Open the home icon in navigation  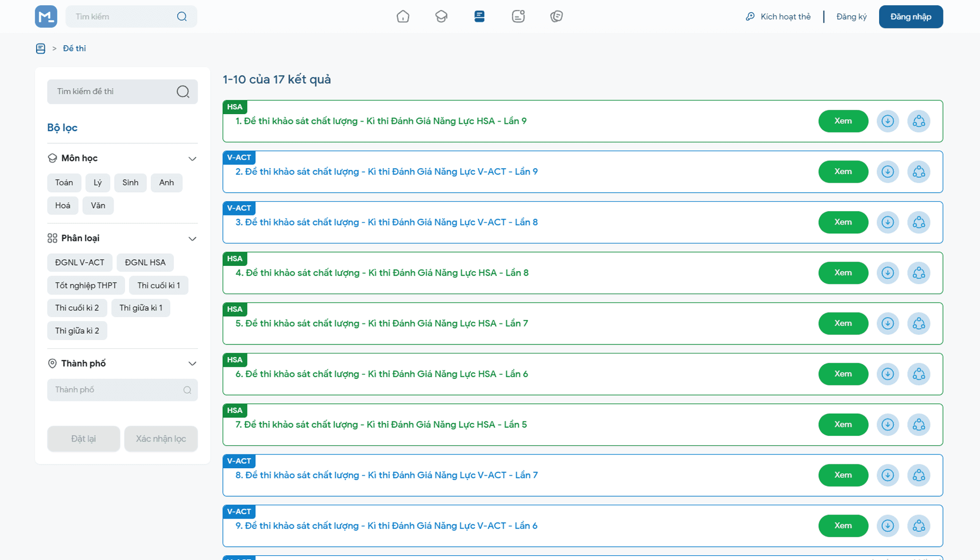[x=403, y=16]
